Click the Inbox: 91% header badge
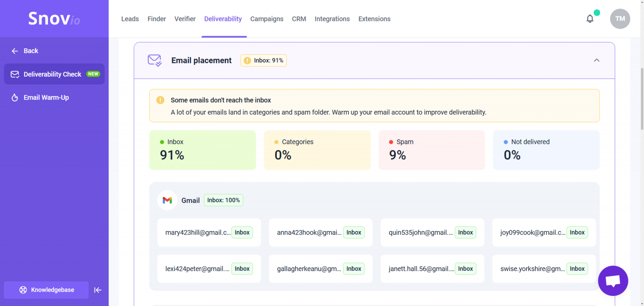Viewport: 644px width, 306px height. pos(263,60)
